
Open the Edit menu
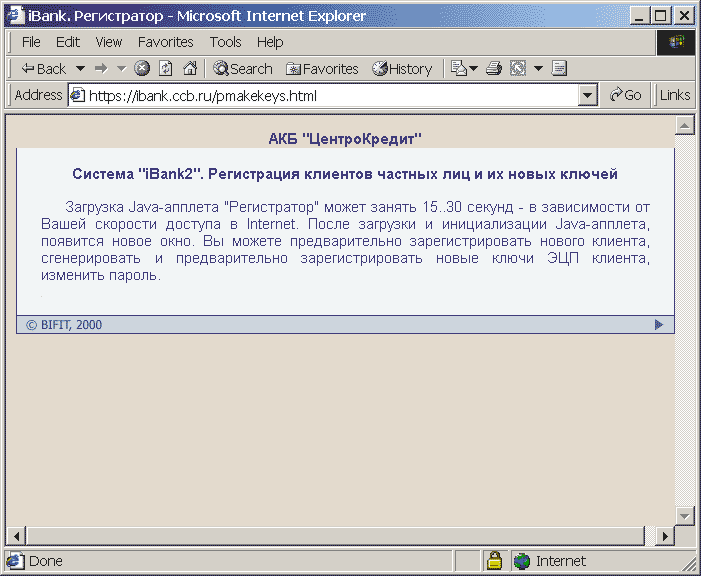coord(68,42)
